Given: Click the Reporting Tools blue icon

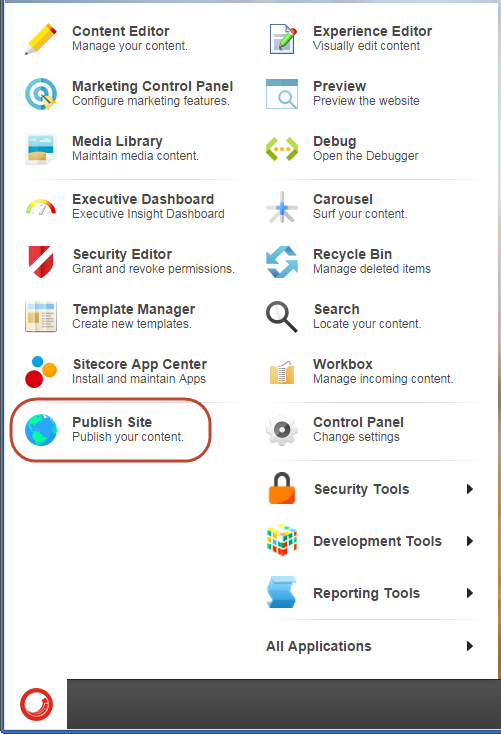Looking at the screenshot, I should tap(282, 592).
